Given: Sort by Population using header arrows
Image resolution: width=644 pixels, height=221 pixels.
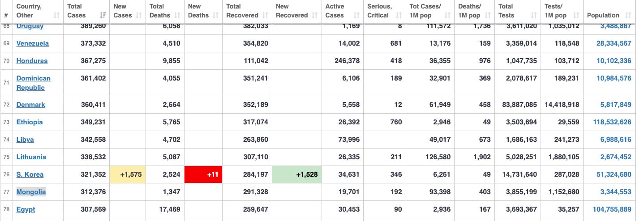Looking at the screenshot, I should tap(628, 16).
